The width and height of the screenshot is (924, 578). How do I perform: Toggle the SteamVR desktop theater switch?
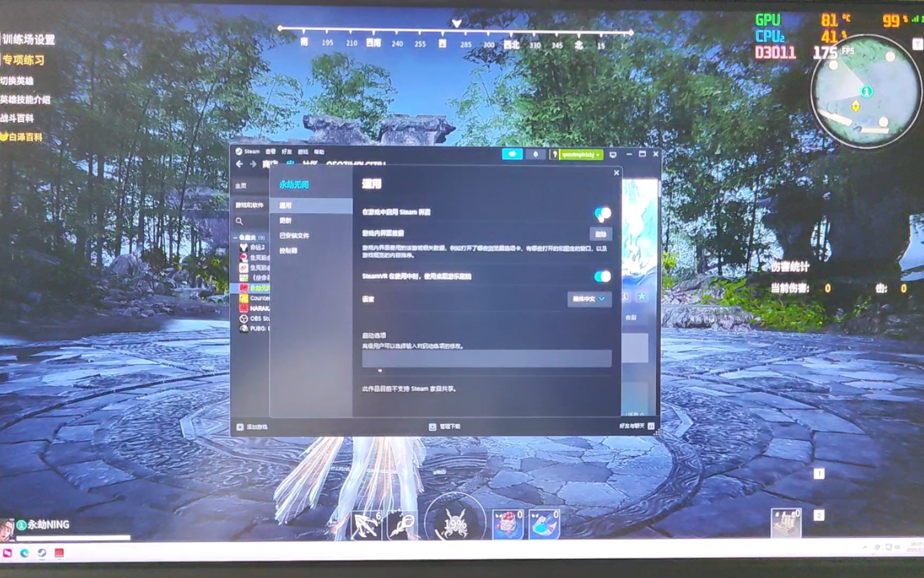[603, 276]
